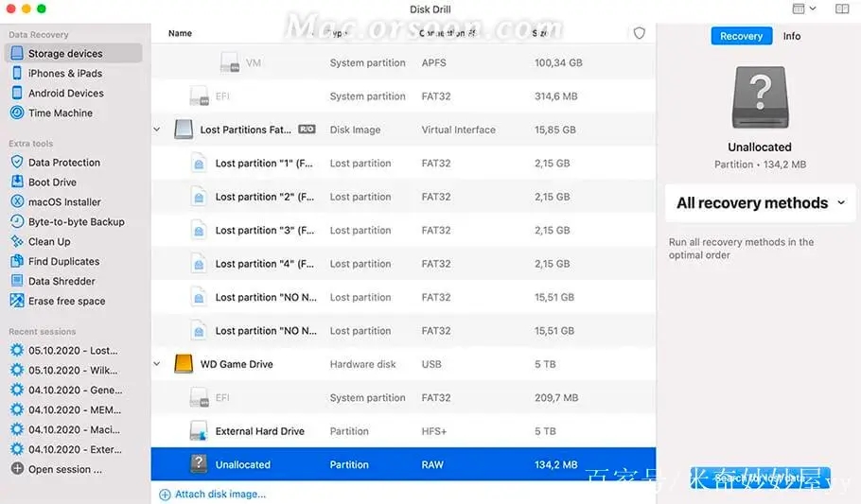The image size is (861, 504).
Task: Open Erase free space tool icon
Action: point(17,301)
